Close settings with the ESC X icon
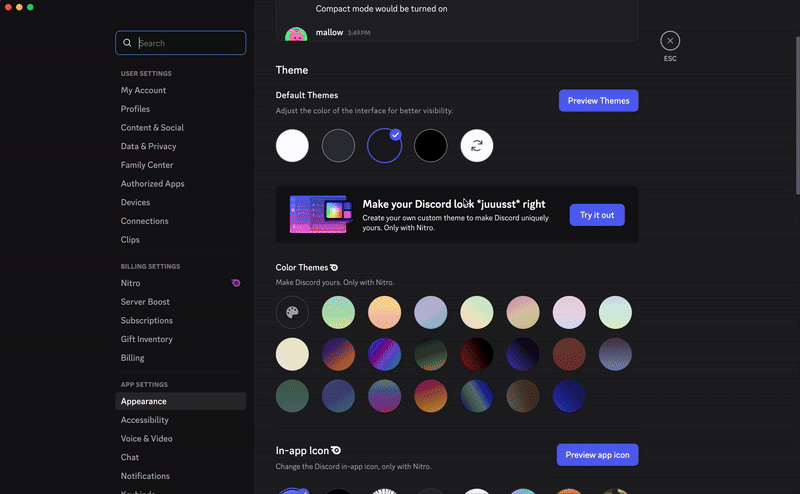Image resolution: width=800 pixels, height=494 pixels. 670,41
